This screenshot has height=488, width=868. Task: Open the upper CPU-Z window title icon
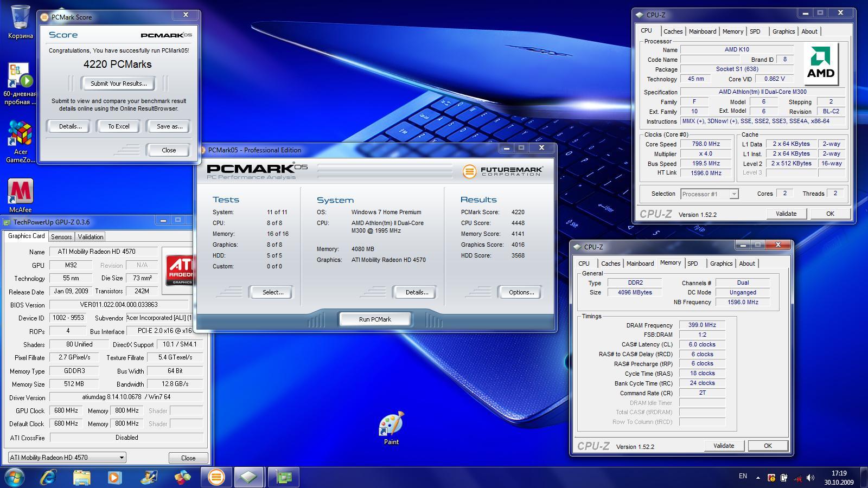pyautogui.click(x=640, y=15)
